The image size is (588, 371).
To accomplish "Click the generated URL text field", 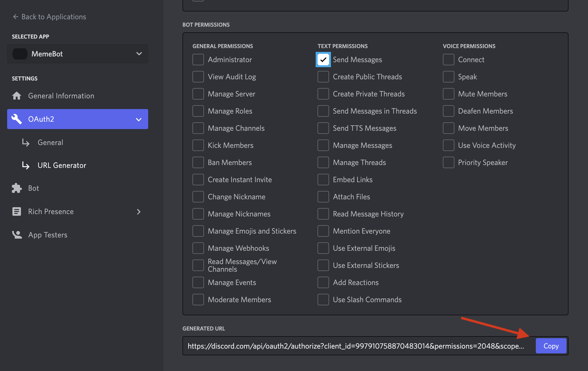I will click(355, 346).
